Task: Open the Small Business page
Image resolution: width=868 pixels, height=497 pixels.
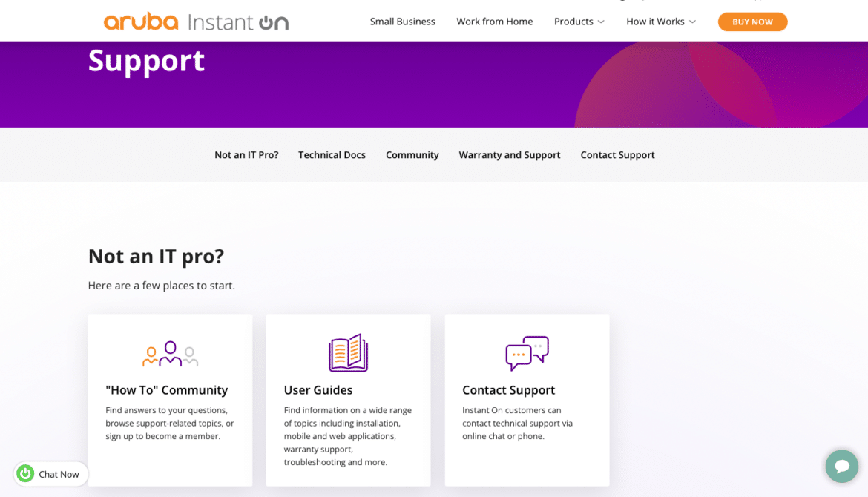Action: [402, 22]
